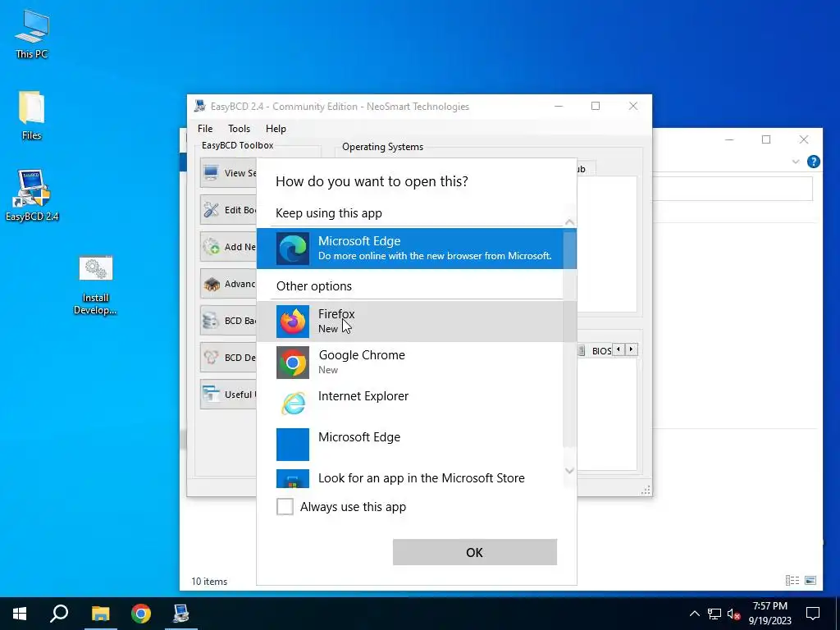Choose Microsoft Edge with the plain blue tile
This screenshot has height=630, width=840.
410,444
